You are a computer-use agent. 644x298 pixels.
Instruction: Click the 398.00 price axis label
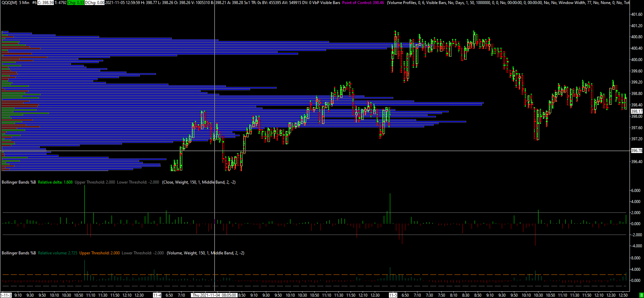pyautogui.click(x=637, y=116)
